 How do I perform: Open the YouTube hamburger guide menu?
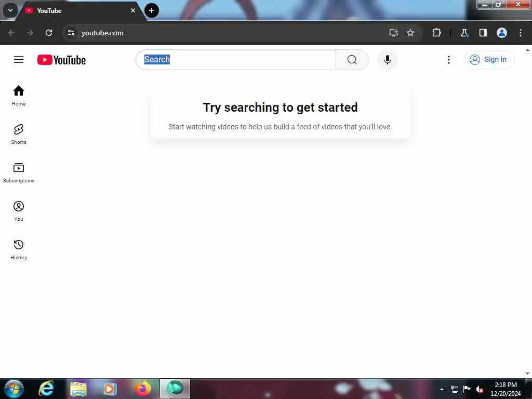click(19, 60)
